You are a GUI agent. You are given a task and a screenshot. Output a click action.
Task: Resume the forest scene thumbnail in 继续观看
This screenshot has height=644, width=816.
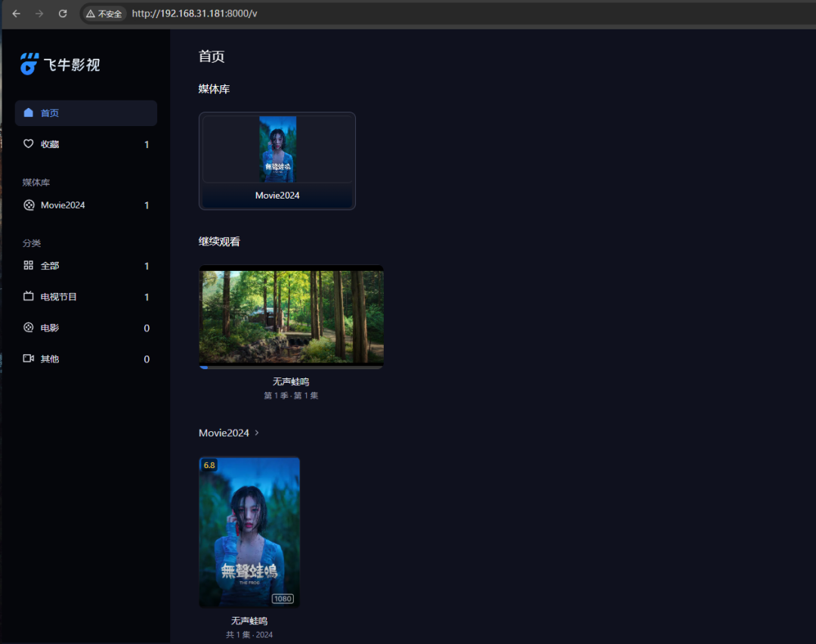click(x=292, y=316)
